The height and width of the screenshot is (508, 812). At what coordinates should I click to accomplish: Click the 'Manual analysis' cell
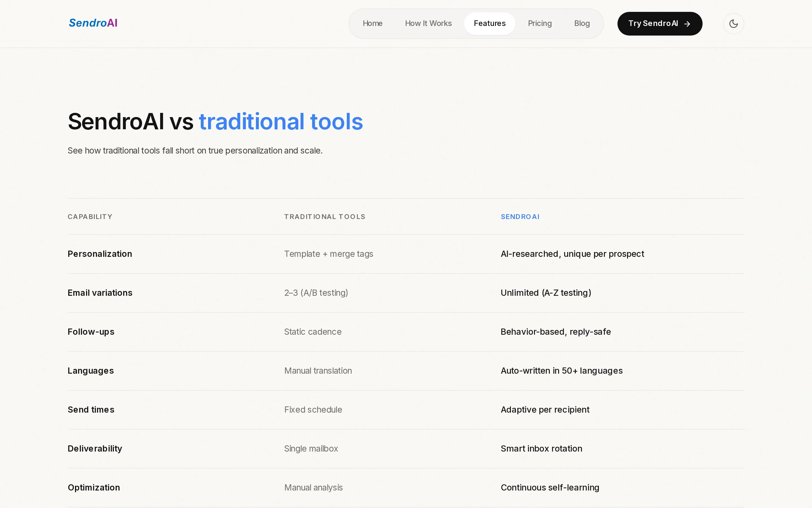click(314, 487)
